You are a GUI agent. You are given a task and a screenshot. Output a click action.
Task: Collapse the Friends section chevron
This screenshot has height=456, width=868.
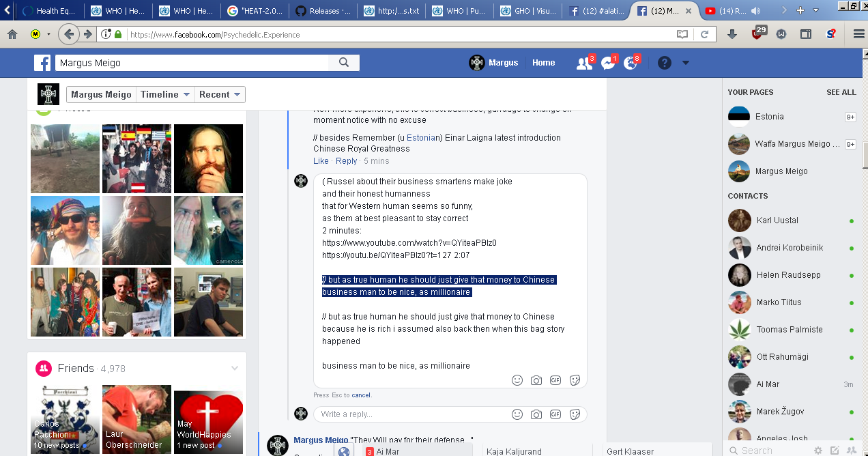pos(235,369)
